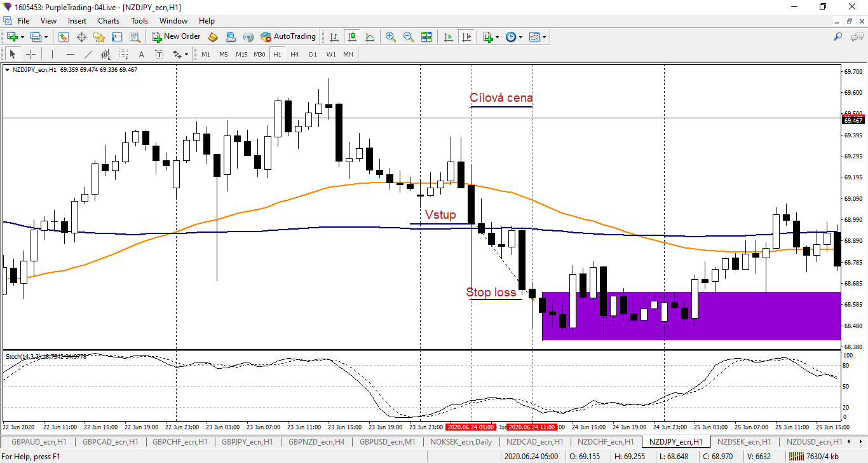Switch to H4 timeframe
The width and height of the screenshot is (868, 463).
click(x=295, y=54)
